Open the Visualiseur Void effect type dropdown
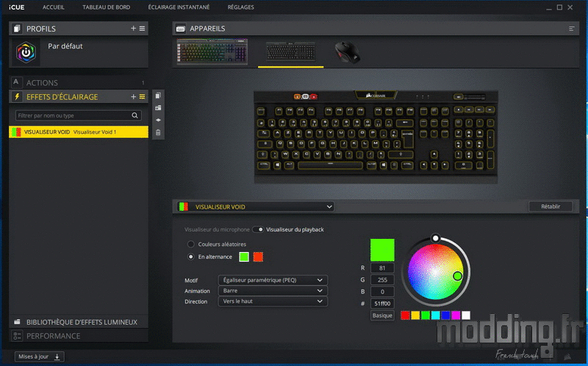 [x=255, y=207]
